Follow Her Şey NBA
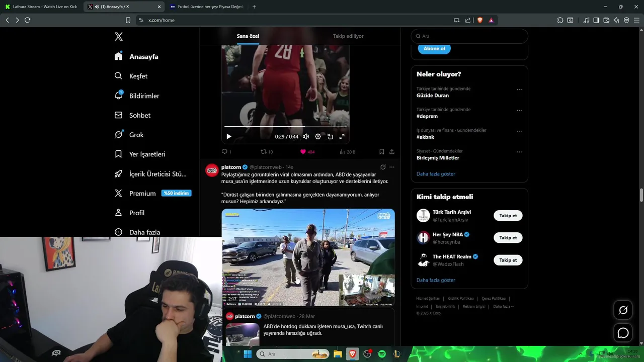 point(508,238)
